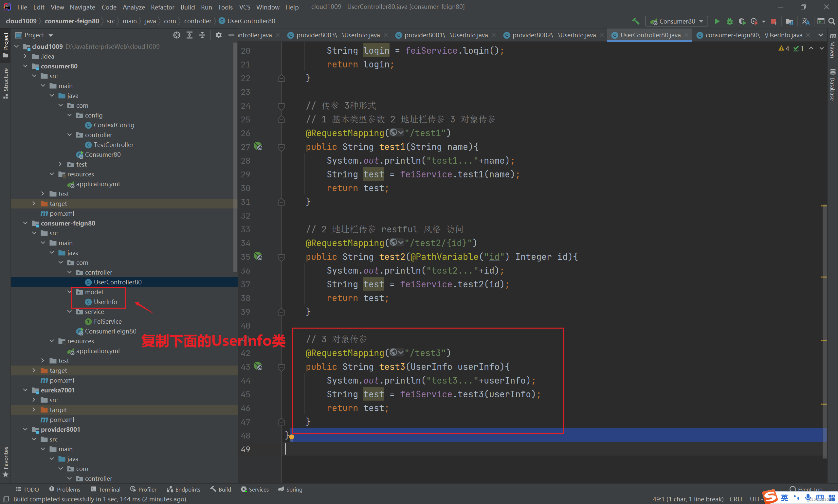Click Collapse All icon in Project panel
Image resolution: width=838 pixels, height=504 pixels.
click(x=202, y=35)
